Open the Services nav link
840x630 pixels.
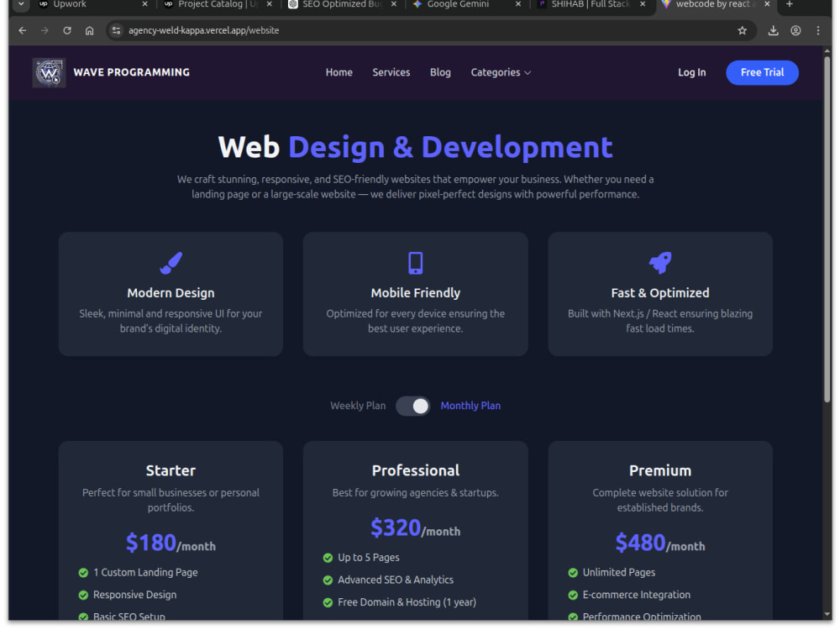[x=391, y=73]
